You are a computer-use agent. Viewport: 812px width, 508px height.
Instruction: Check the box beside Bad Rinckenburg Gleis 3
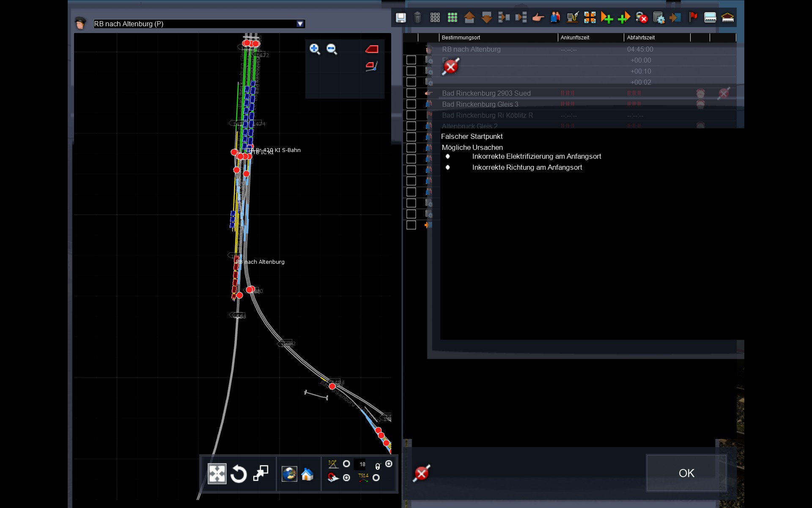pos(411,104)
